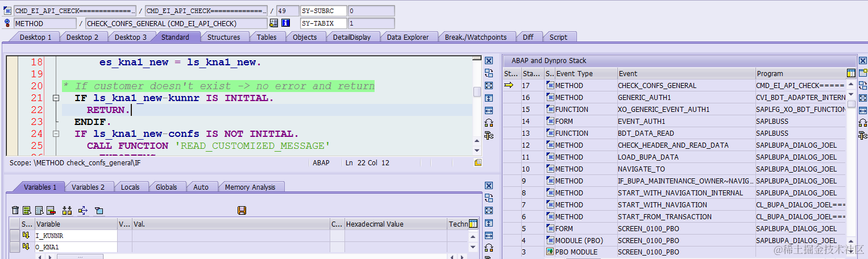
Task: Click the yellow double-arrow icon in Variables toolbar
Action: [67, 211]
